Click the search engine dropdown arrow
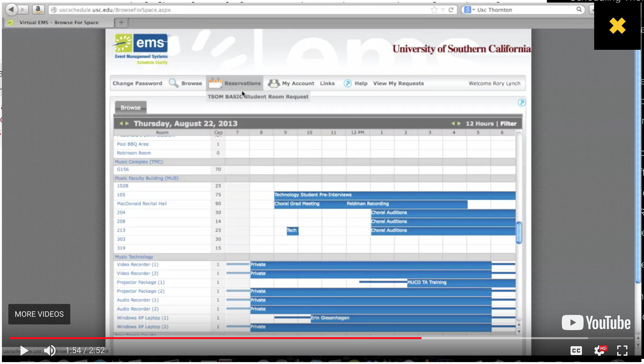Screen dimensions: 644x364 click(x=474, y=10)
